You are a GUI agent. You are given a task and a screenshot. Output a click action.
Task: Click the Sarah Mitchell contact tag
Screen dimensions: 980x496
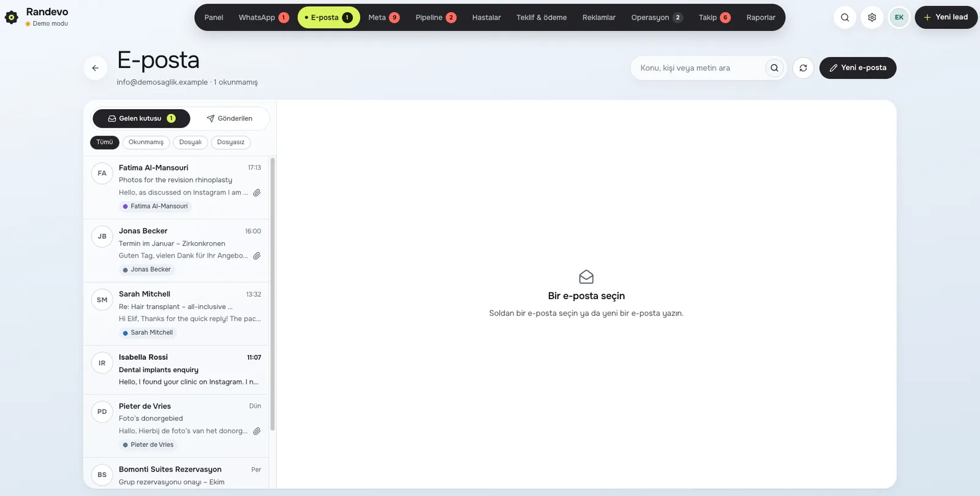(148, 333)
